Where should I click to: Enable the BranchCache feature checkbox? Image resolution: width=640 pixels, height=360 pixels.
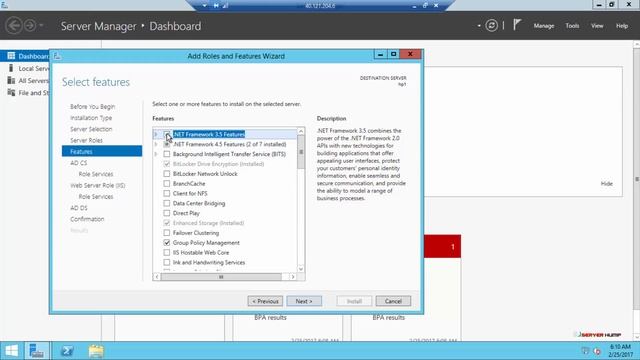click(x=167, y=183)
